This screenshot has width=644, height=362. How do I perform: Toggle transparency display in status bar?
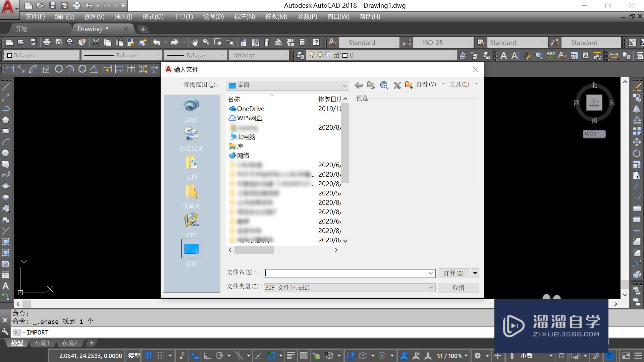coord(304,356)
